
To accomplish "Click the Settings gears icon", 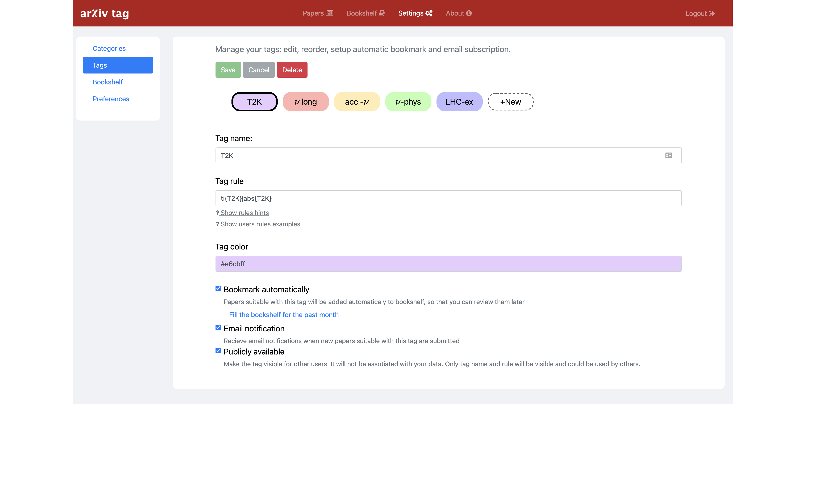I will tap(429, 13).
